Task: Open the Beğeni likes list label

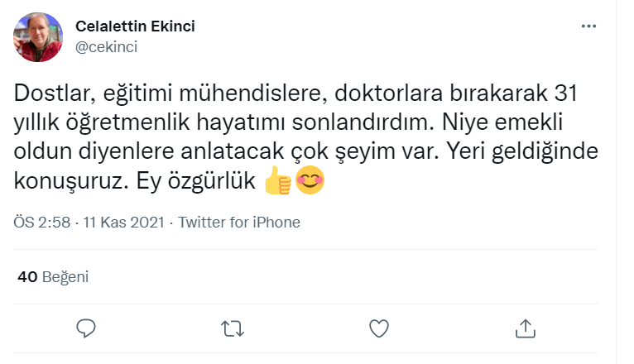Action: click(65, 277)
